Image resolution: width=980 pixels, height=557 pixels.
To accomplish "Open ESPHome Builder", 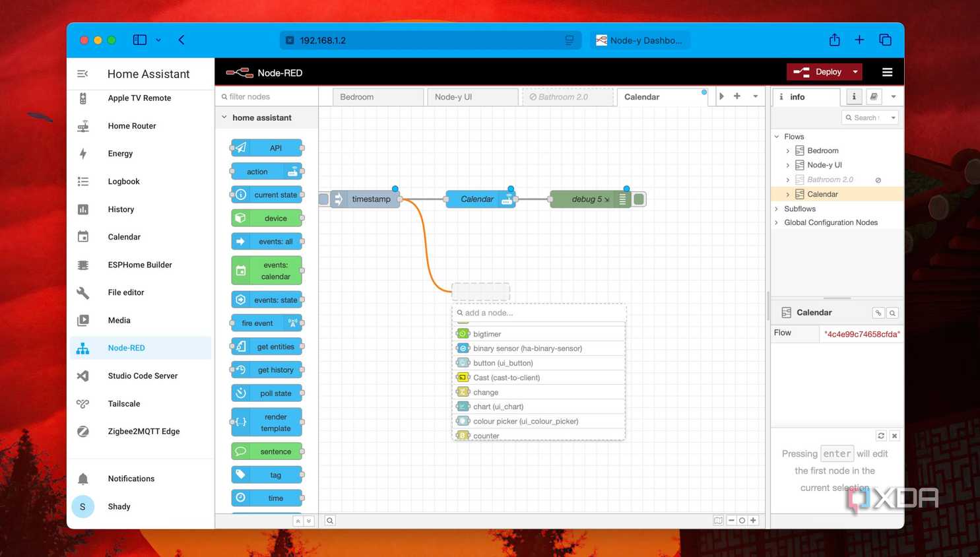I will pyautogui.click(x=140, y=265).
